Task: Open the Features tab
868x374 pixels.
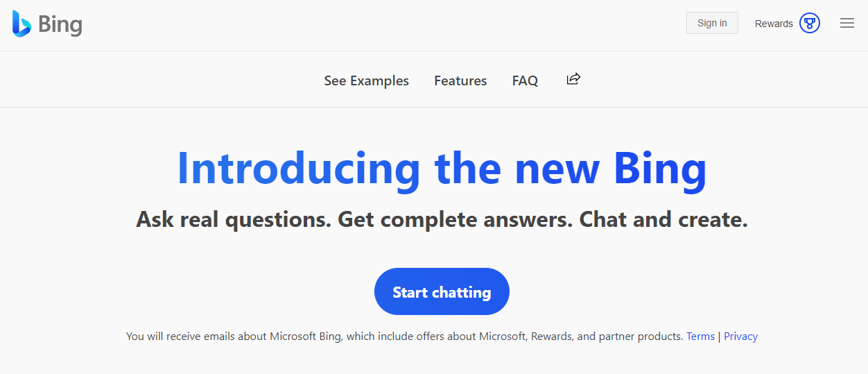Action: (460, 81)
